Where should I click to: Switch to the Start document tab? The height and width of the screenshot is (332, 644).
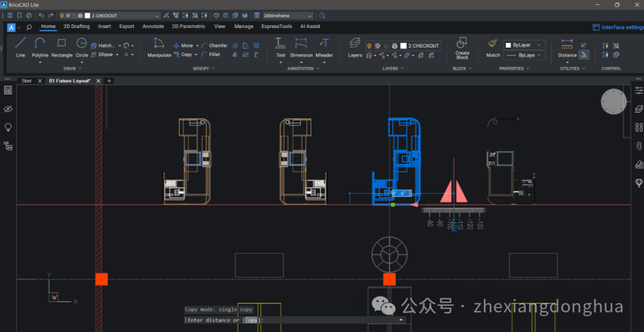pos(27,81)
